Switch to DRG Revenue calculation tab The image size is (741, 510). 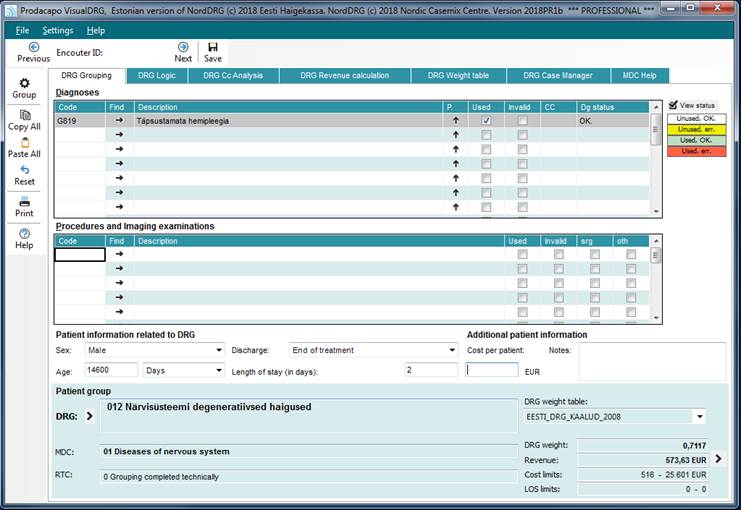(x=343, y=76)
